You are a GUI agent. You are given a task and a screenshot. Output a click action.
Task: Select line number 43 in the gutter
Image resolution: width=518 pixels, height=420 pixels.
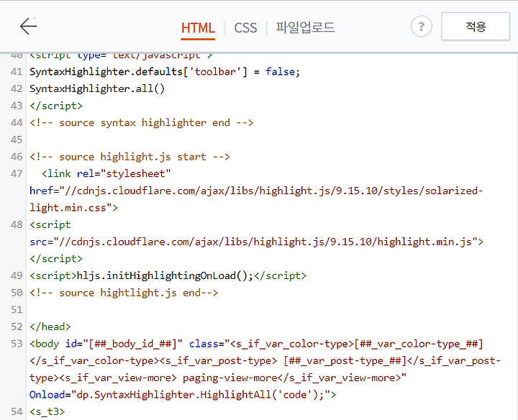17,106
